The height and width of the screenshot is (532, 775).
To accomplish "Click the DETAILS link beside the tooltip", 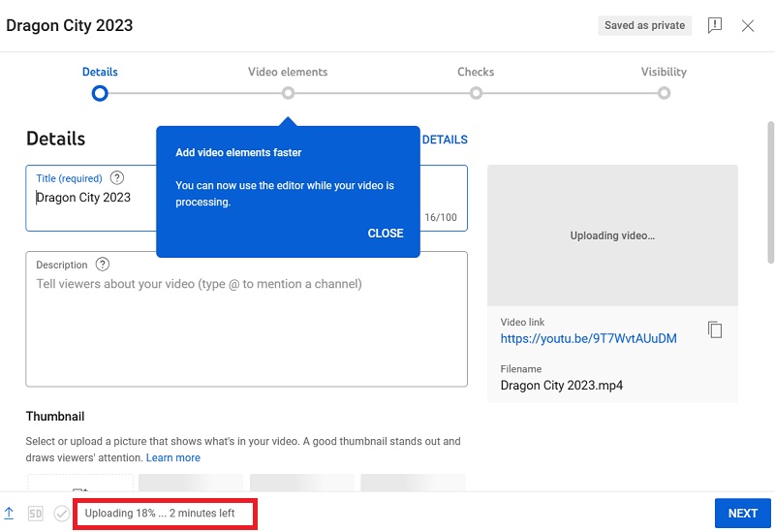I will pos(445,140).
